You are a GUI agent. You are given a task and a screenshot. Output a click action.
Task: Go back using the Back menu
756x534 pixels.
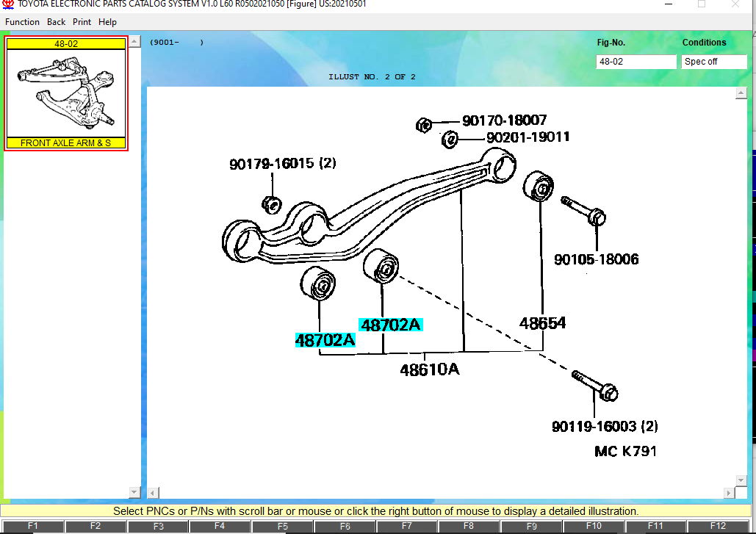tap(56, 22)
